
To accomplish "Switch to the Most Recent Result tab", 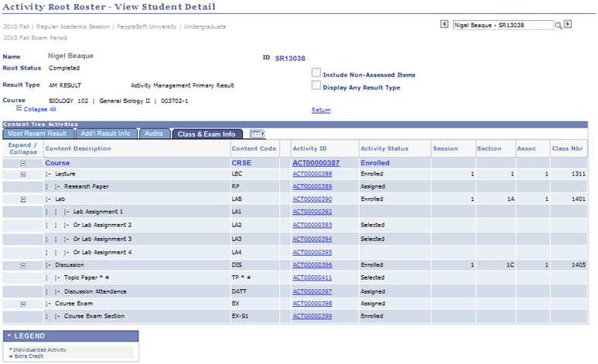I will [37, 134].
